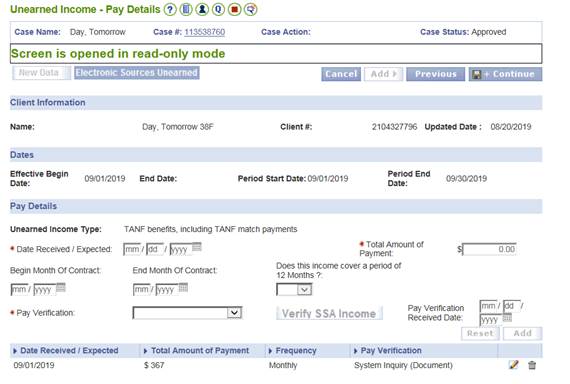Click client name 'Day, Tomorrow 38F'
570x384 pixels.
178,127
